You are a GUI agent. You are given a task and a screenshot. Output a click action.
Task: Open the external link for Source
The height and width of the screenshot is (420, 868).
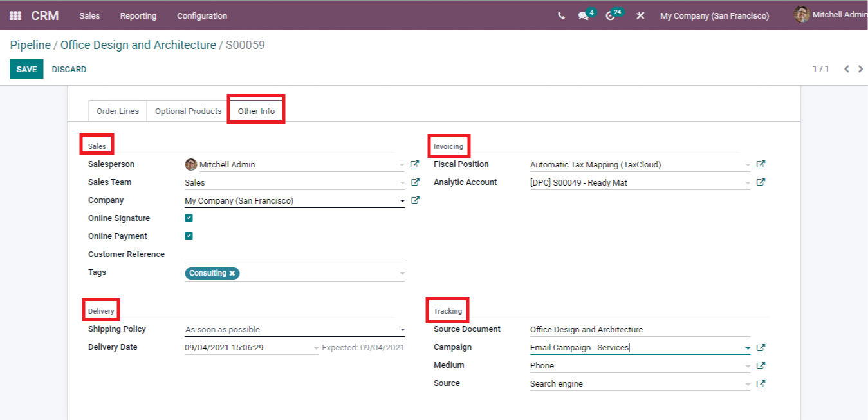pos(761,383)
